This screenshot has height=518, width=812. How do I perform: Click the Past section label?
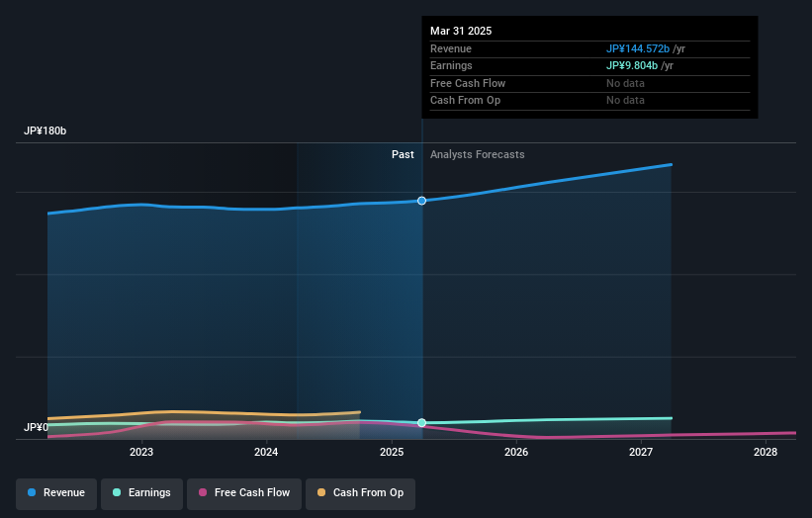(x=403, y=155)
